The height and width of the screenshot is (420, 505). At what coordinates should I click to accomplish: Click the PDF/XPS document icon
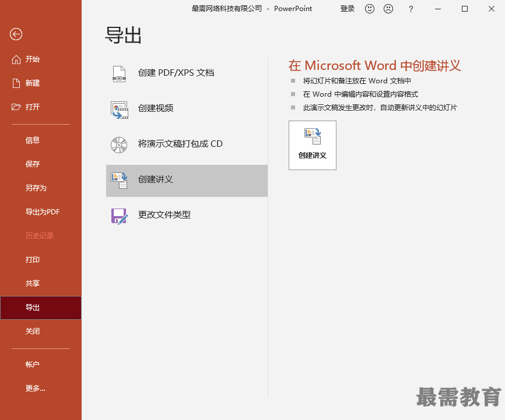pyautogui.click(x=119, y=74)
